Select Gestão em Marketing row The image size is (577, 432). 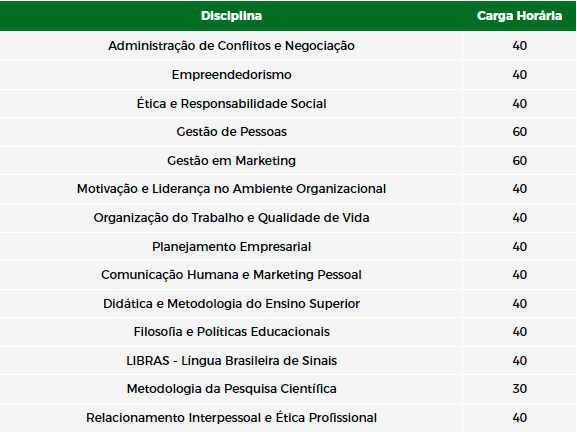(x=288, y=161)
